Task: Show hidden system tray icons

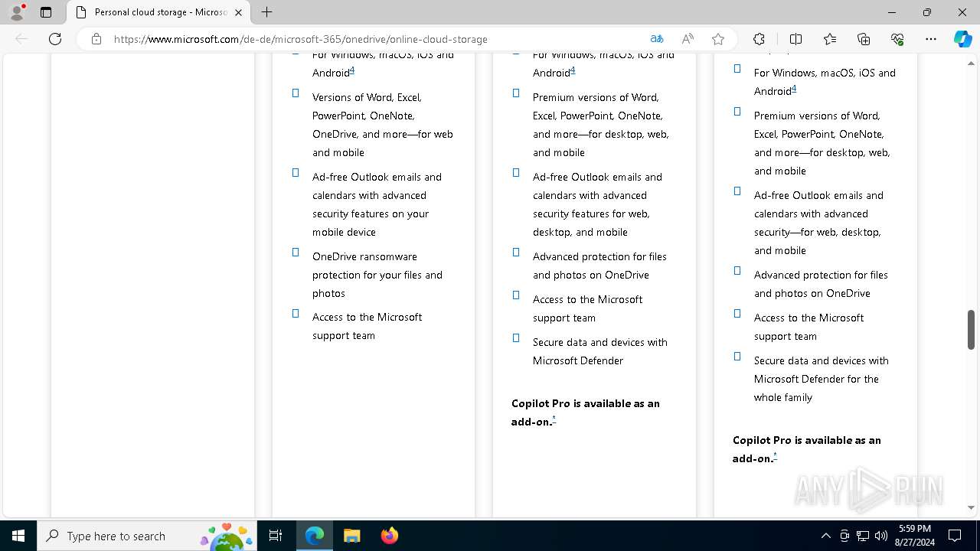Action: (x=825, y=536)
